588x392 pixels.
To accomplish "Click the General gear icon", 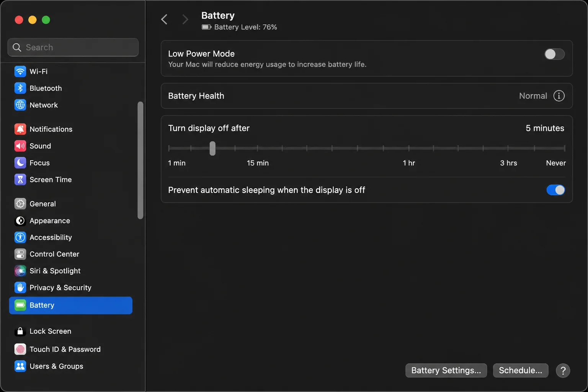I will coord(20,204).
